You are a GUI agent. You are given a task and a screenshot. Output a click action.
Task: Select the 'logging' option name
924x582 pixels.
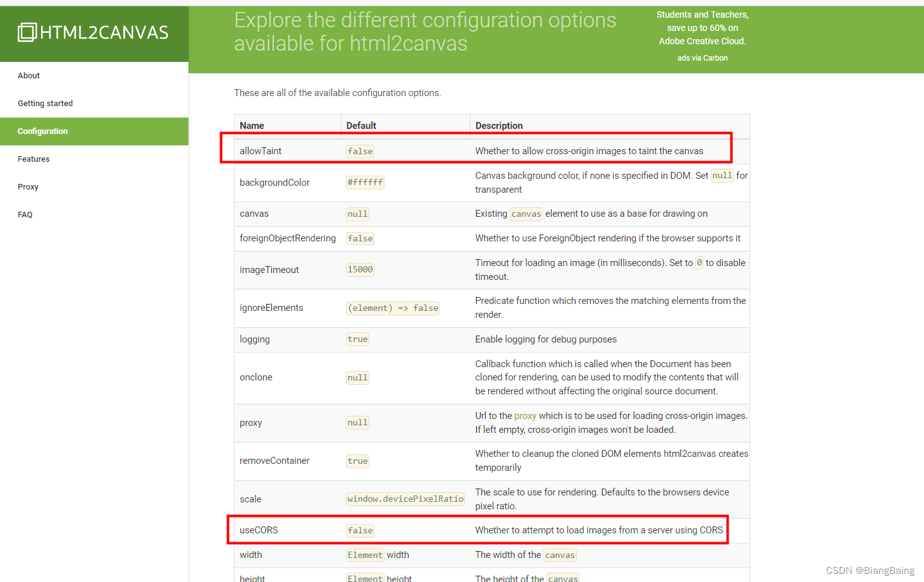click(255, 339)
